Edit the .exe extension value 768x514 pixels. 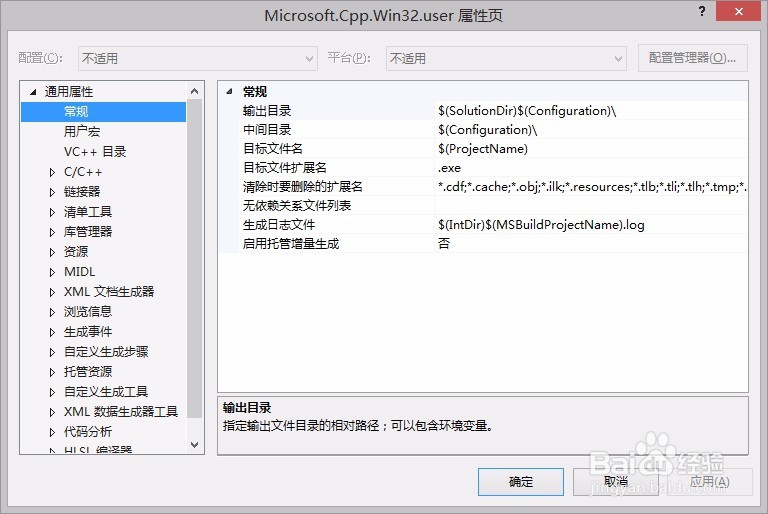coord(591,168)
